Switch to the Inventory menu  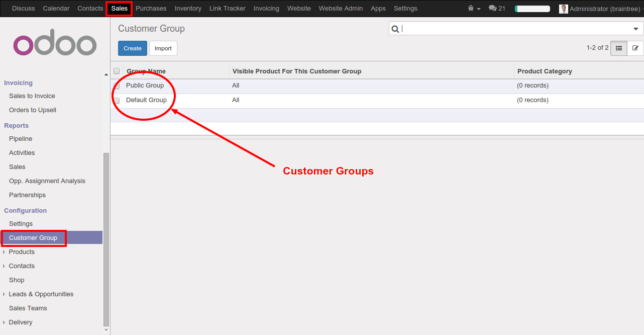(188, 8)
